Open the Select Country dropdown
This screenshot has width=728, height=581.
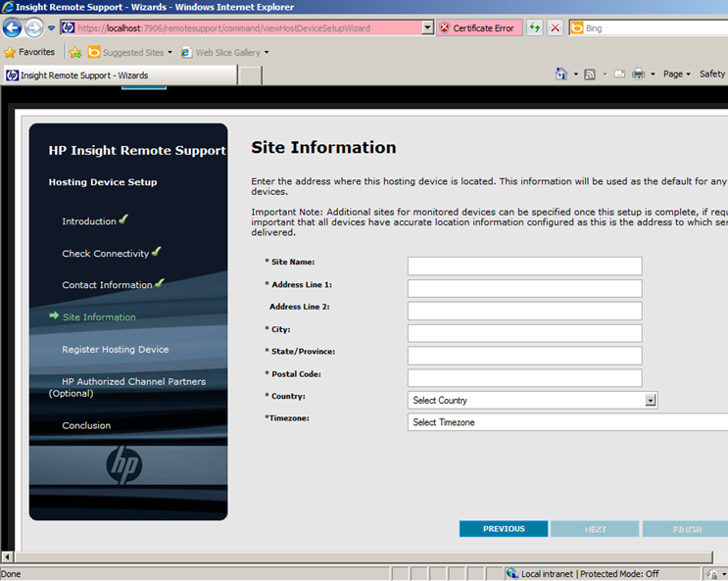(x=533, y=400)
